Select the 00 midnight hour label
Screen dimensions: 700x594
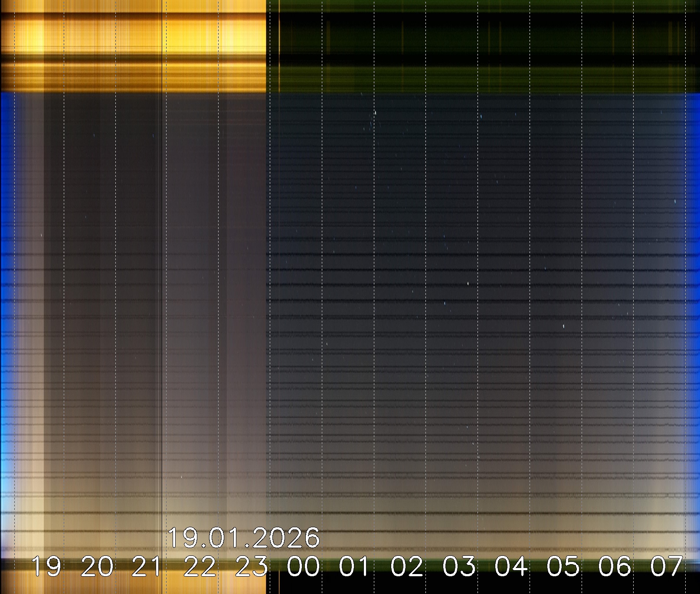304,566
